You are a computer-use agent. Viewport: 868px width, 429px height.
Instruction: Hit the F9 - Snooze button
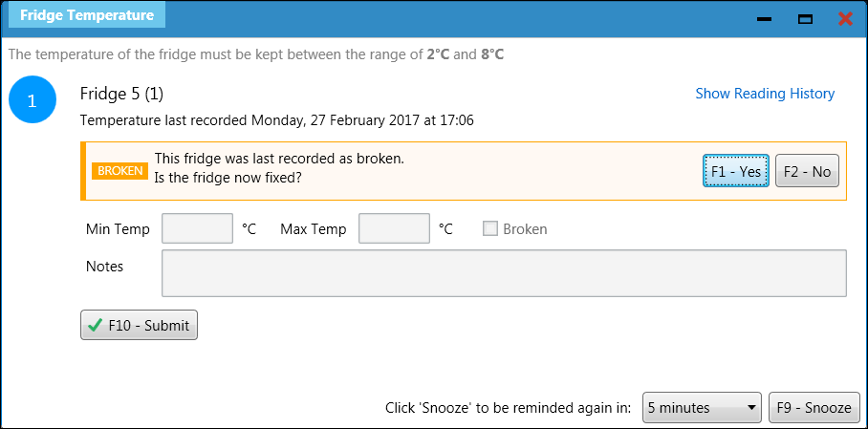(x=814, y=408)
